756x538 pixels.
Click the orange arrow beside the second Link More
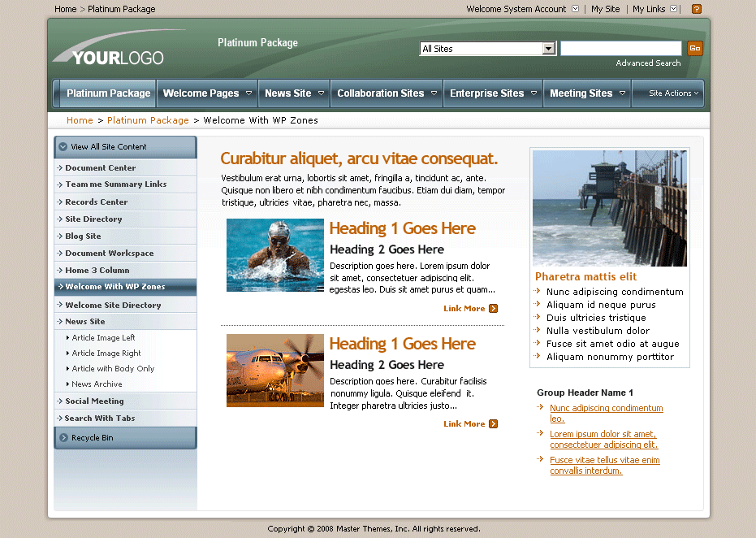coord(494,423)
